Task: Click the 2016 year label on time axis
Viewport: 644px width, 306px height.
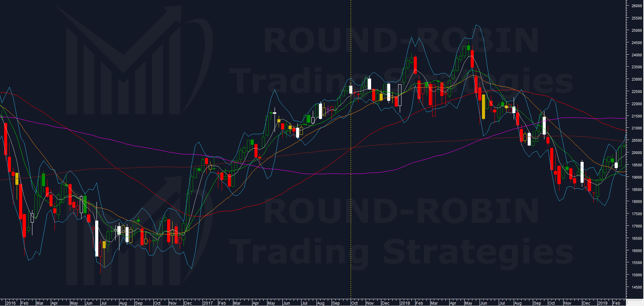Action: [x=11, y=303]
